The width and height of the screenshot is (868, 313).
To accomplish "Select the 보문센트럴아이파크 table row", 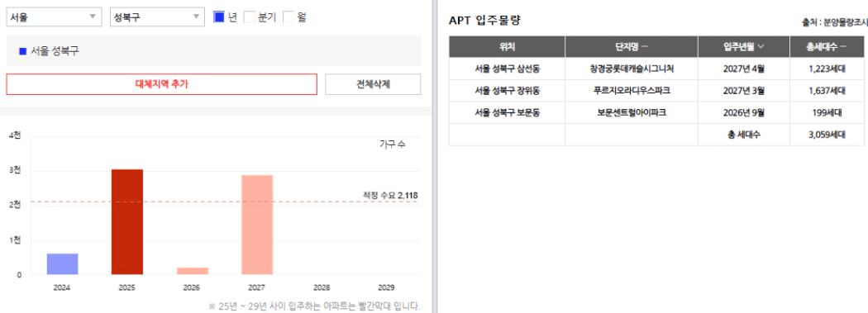I will [x=656, y=113].
